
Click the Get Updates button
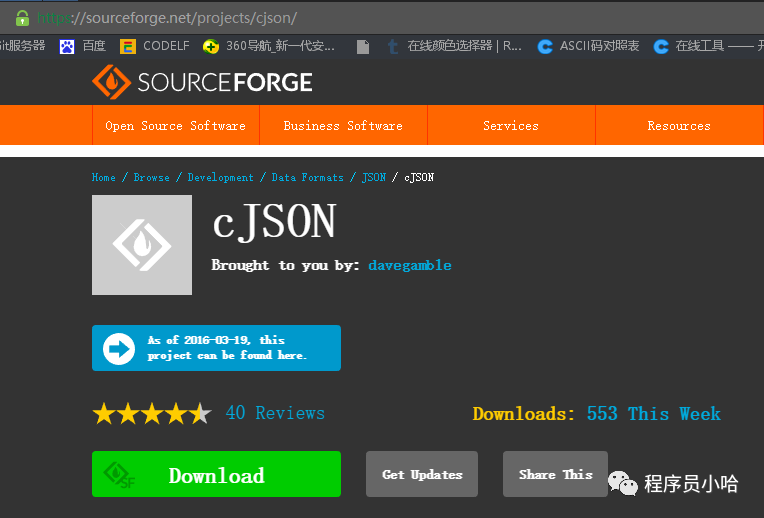422,474
